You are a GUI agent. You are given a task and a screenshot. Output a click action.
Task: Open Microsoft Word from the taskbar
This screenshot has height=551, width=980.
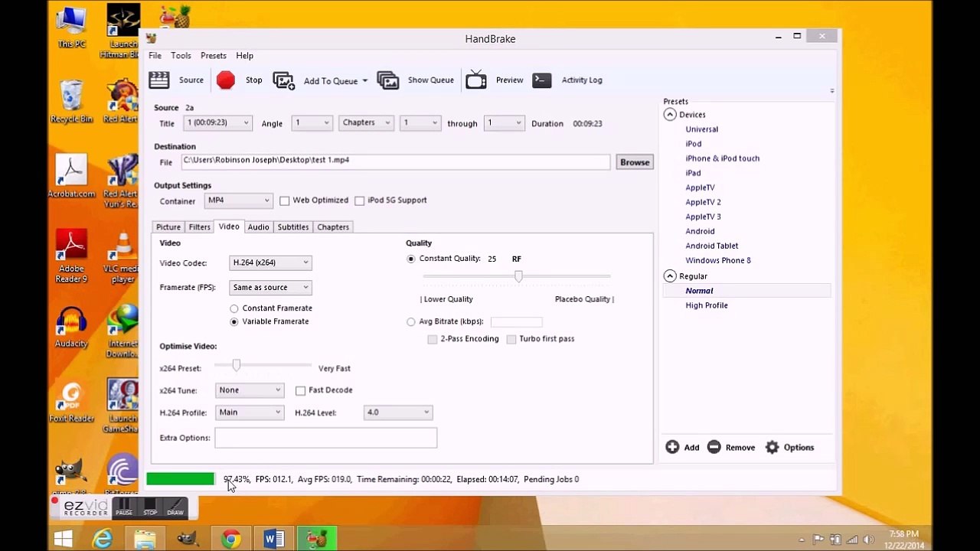coord(273,539)
